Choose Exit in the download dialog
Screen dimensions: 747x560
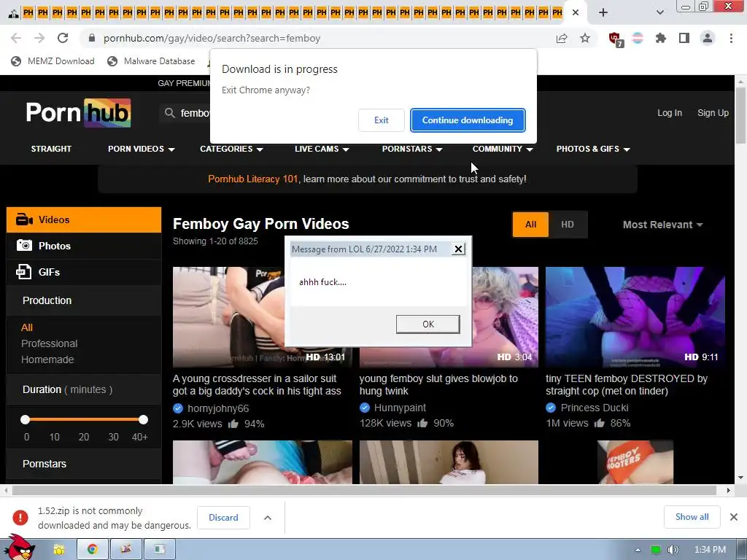pos(381,120)
